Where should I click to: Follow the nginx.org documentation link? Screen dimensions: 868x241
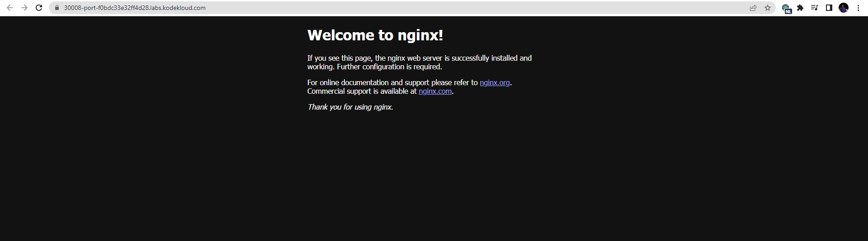click(x=495, y=82)
